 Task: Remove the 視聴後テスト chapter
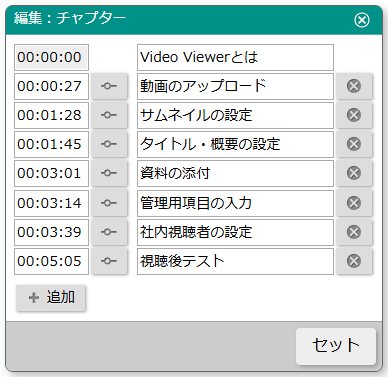(354, 261)
